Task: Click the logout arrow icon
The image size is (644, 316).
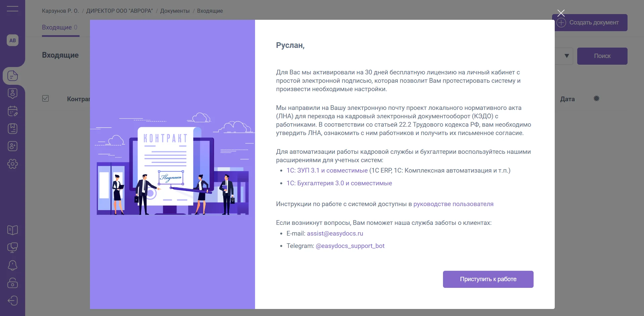Action: [x=12, y=301]
